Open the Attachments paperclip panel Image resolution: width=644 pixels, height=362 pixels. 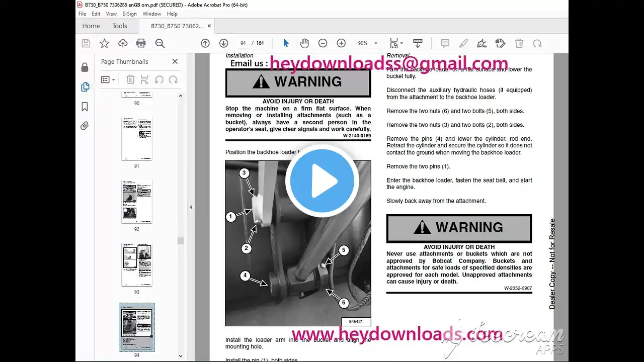pos(85,126)
